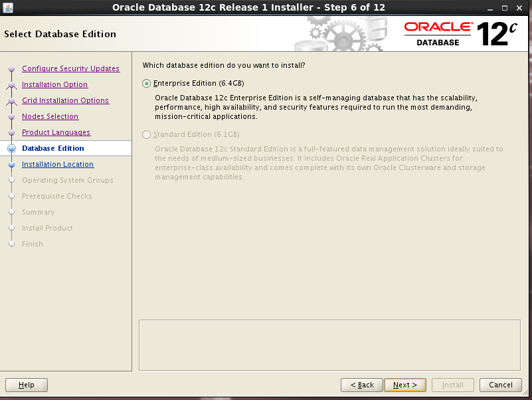Click the Help button
The width and height of the screenshot is (532, 400).
pyautogui.click(x=27, y=385)
